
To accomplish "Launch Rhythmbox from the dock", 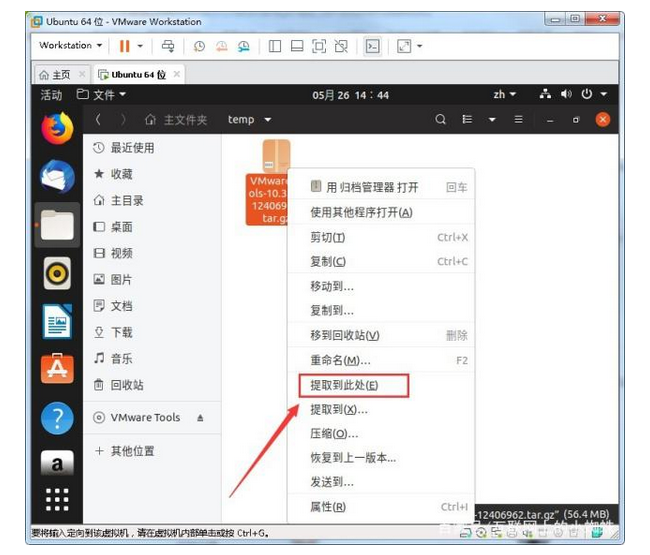I will [x=57, y=274].
